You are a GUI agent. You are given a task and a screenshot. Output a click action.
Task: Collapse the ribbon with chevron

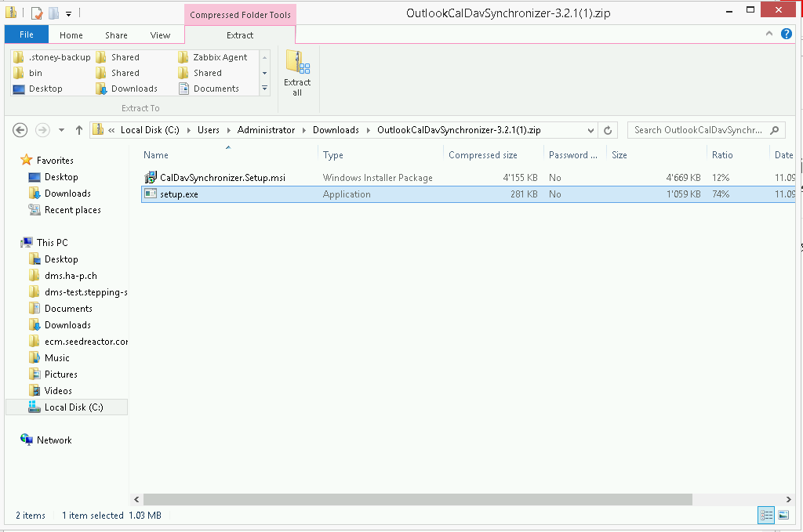pyautogui.click(x=769, y=34)
